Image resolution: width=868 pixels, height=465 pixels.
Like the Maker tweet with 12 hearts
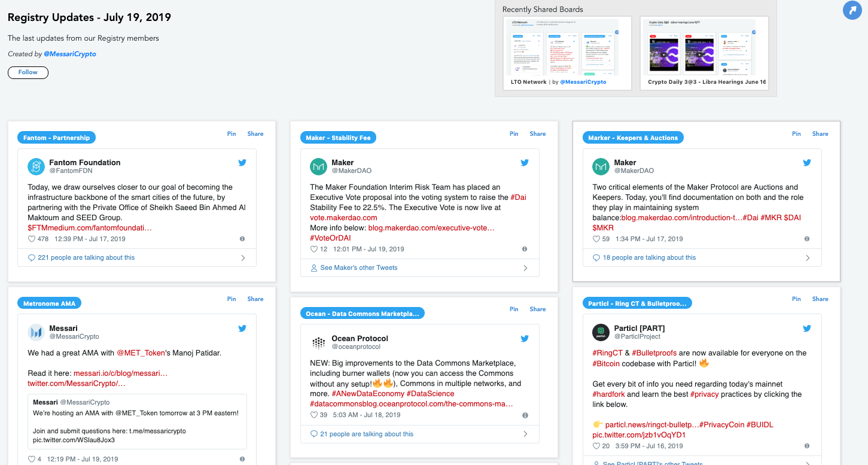314,249
